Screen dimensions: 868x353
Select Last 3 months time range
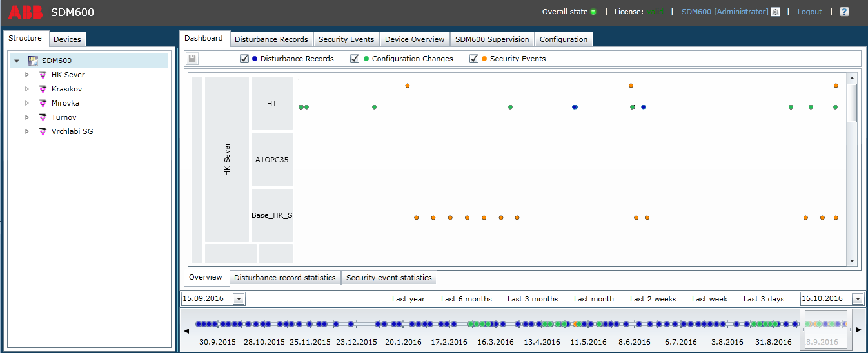pos(533,299)
